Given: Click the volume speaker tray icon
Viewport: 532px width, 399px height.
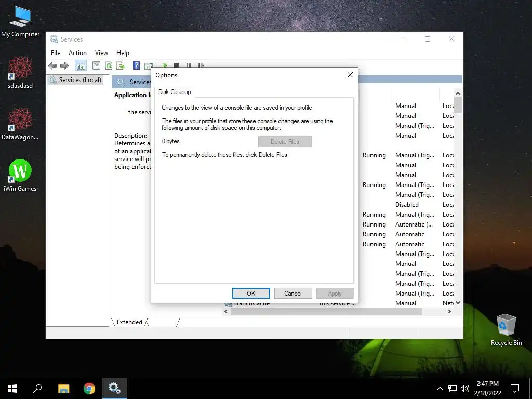Looking at the screenshot, I should coord(465,389).
